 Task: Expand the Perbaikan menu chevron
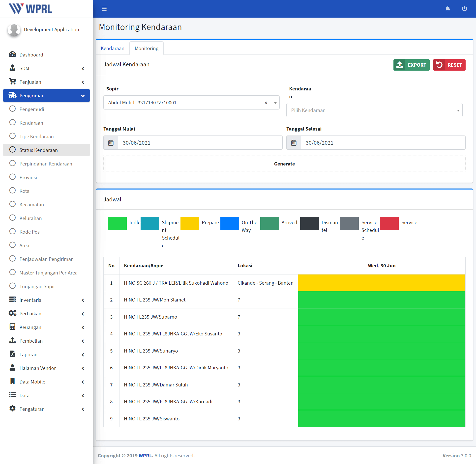83,314
